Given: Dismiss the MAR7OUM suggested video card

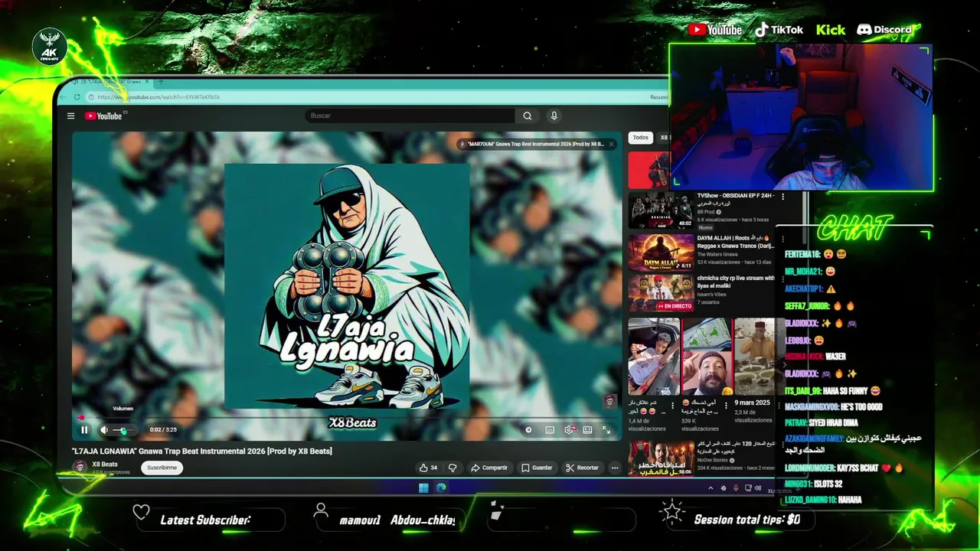Looking at the screenshot, I should pos(611,144).
